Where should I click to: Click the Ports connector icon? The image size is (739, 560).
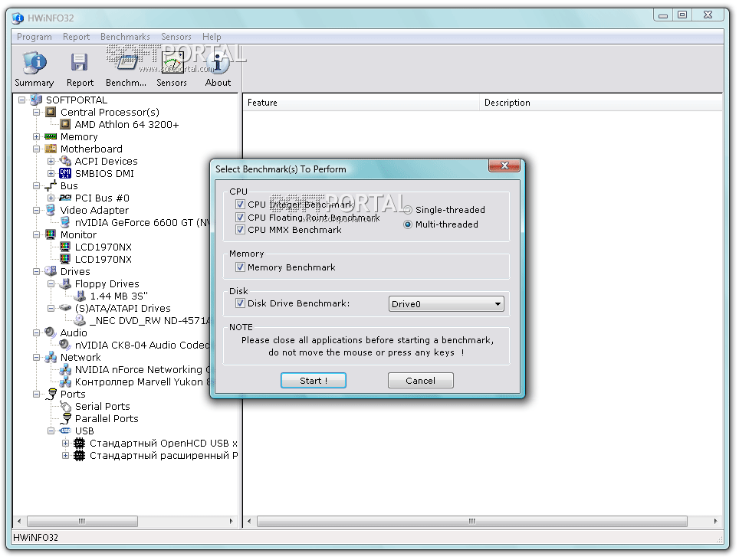point(51,394)
